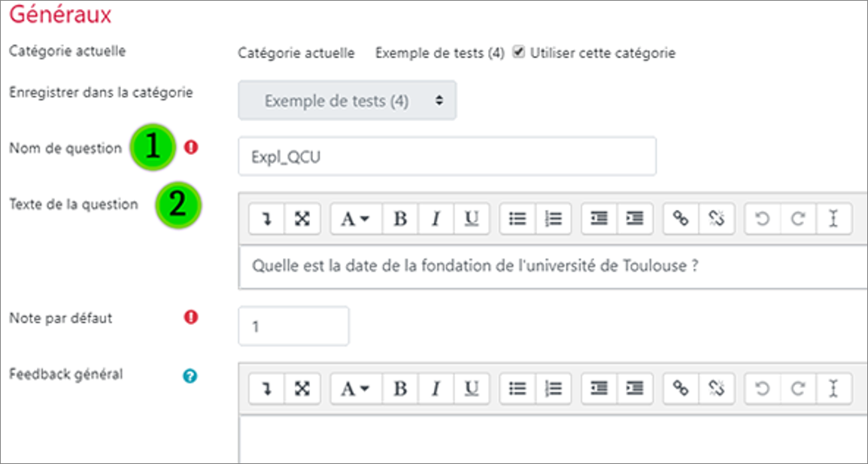The image size is (868, 464).
Task: Apply underline in question text toolbar
Action: 471,220
